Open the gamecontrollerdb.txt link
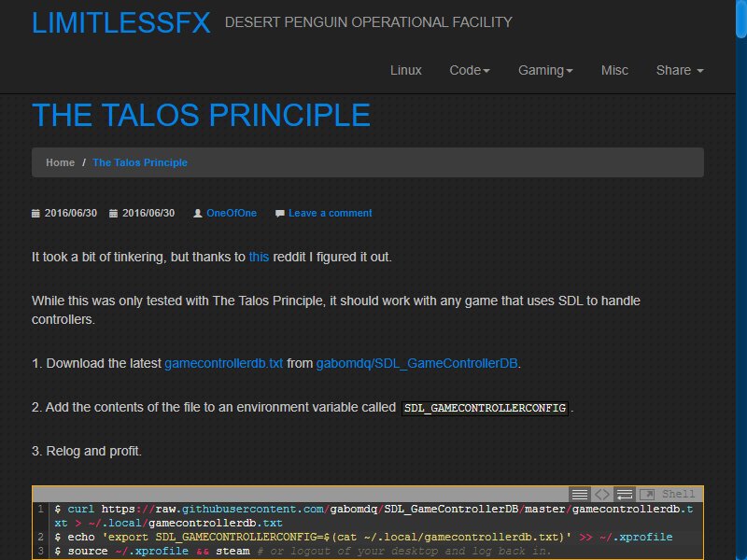747x560 pixels. tap(223, 363)
